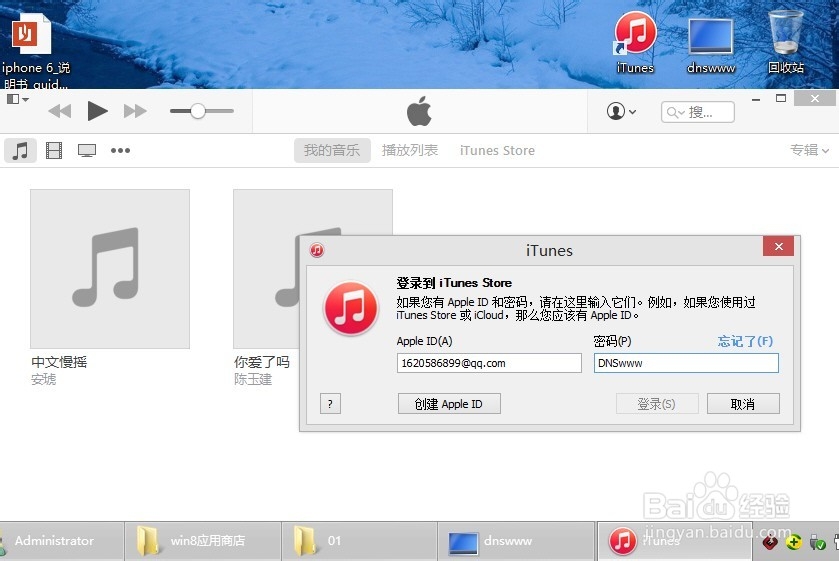Click the 登录(S) button
This screenshot has width=839, height=561.
(x=657, y=404)
